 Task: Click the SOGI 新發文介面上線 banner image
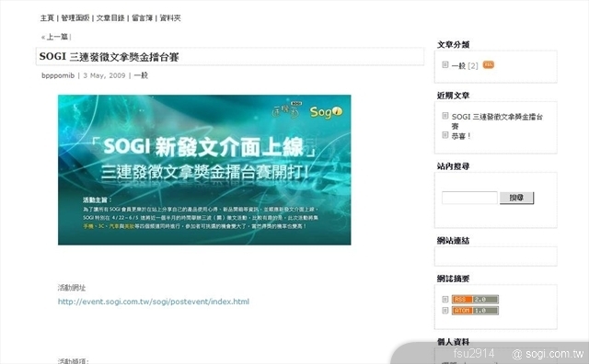(x=204, y=170)
